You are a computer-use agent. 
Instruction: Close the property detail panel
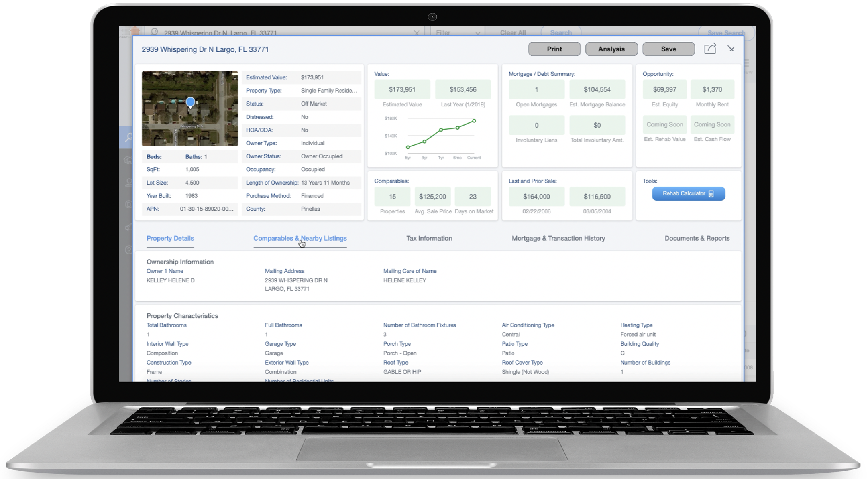(731, 49)
